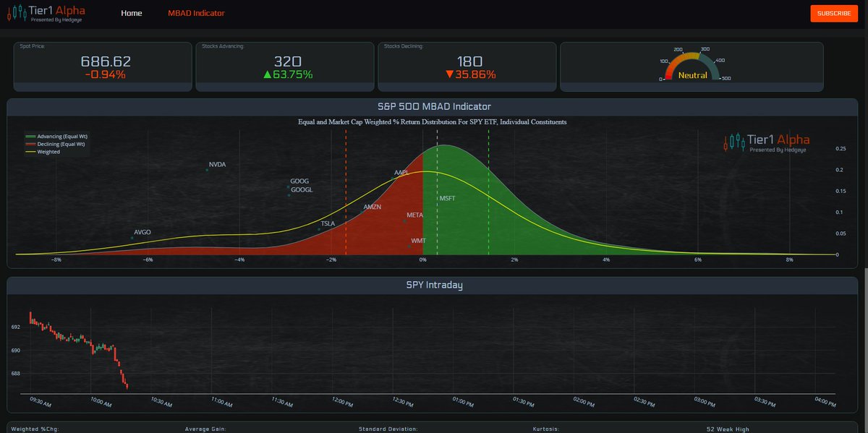Open the Home nav item
This screenshot has width=868, height=433.
132,14
